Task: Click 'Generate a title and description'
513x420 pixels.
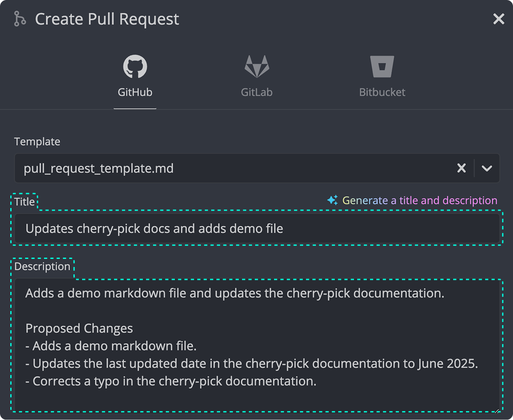Action: (419, 200)
